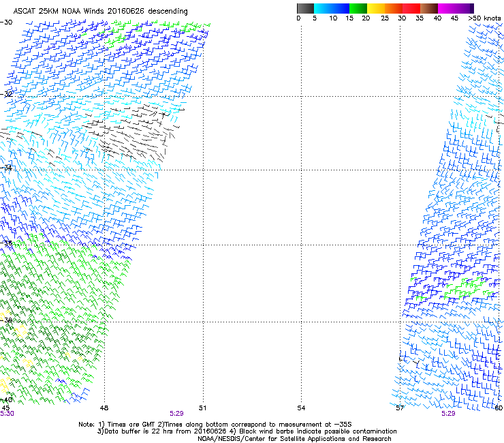Click the '>50 knots' legend label
Screen dimensions: 504x443
tap(484, 18)
